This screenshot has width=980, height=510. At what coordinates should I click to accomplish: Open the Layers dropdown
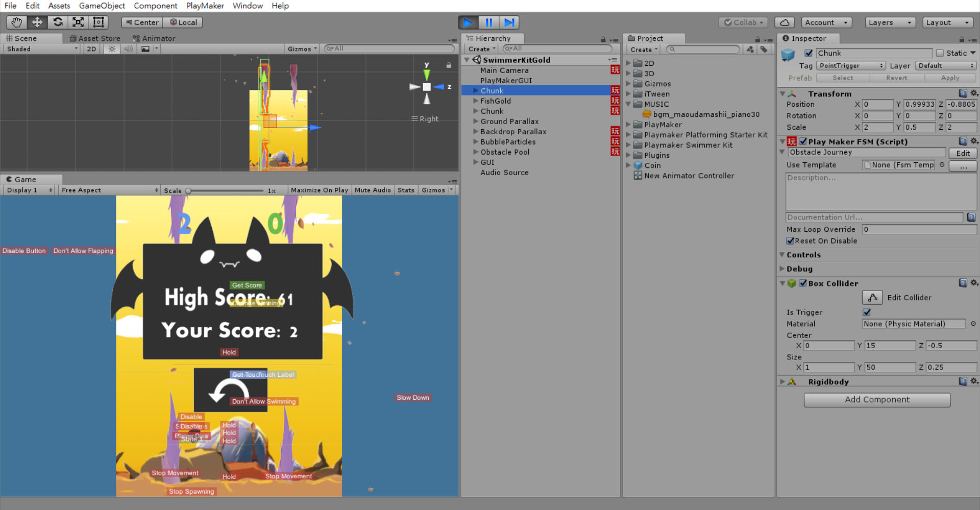890,22
